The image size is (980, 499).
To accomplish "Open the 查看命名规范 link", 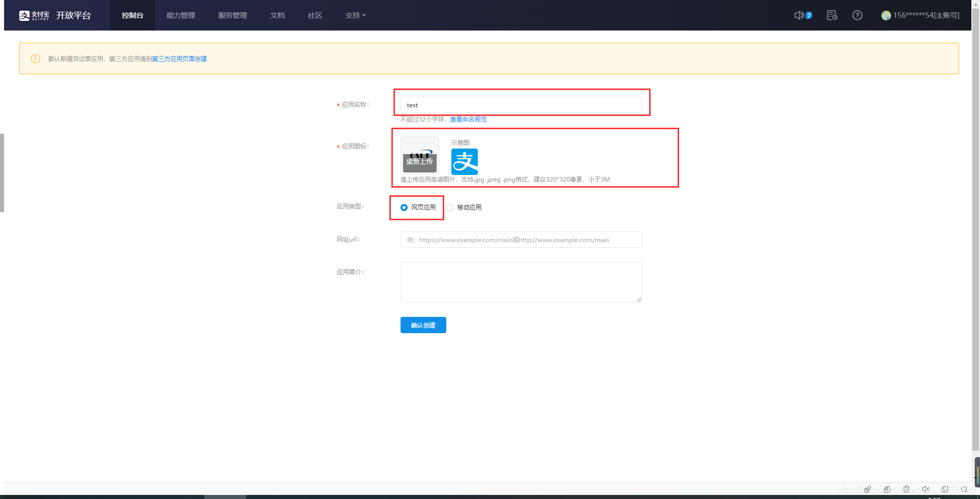I will coord(468,120).
